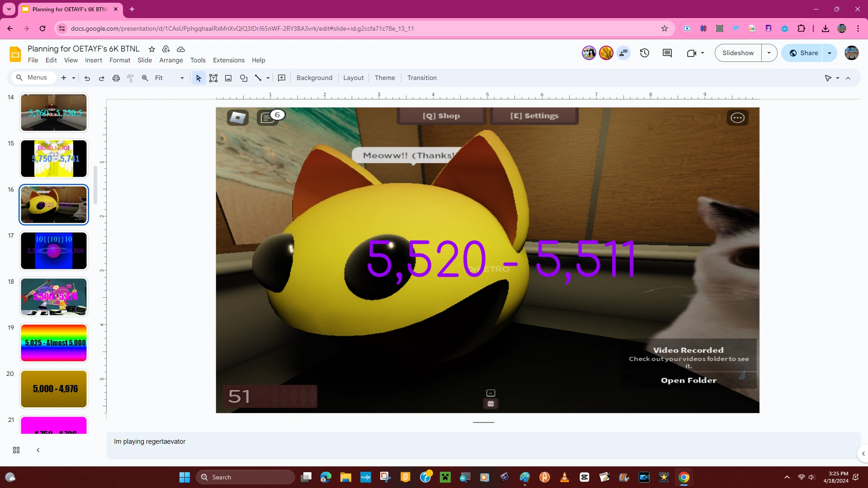
Task: Open the Arrange menu
Action: [x=171, y=60]
